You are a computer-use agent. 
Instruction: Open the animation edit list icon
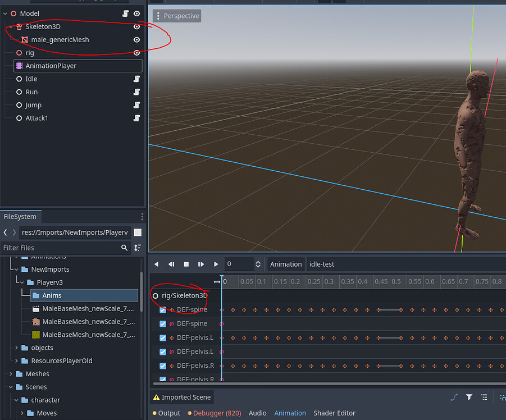(484, 397)
